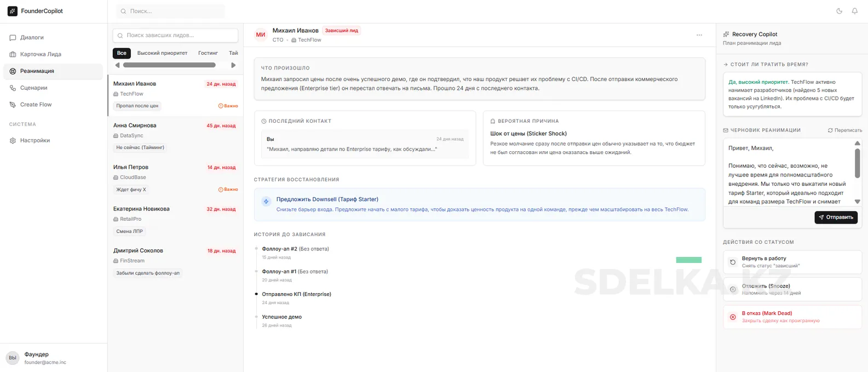868x372 pixels.
Task: Click the FounderCopilot logo icon
Action: pyautogui.click(x=12, y=11)
